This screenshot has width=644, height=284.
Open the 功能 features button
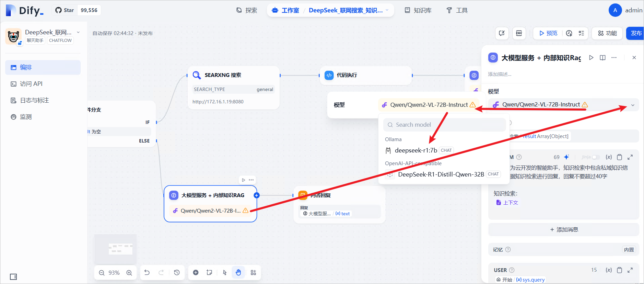(x=607, y=33)
